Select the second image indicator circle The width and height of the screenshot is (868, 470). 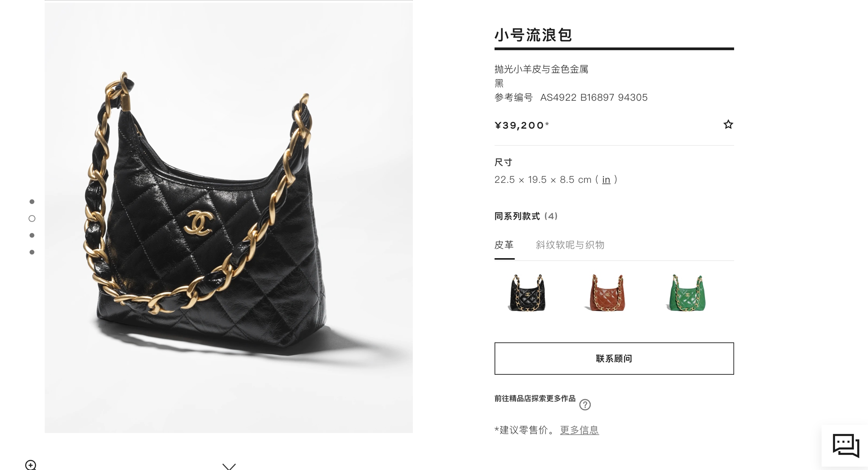point(32,219)
